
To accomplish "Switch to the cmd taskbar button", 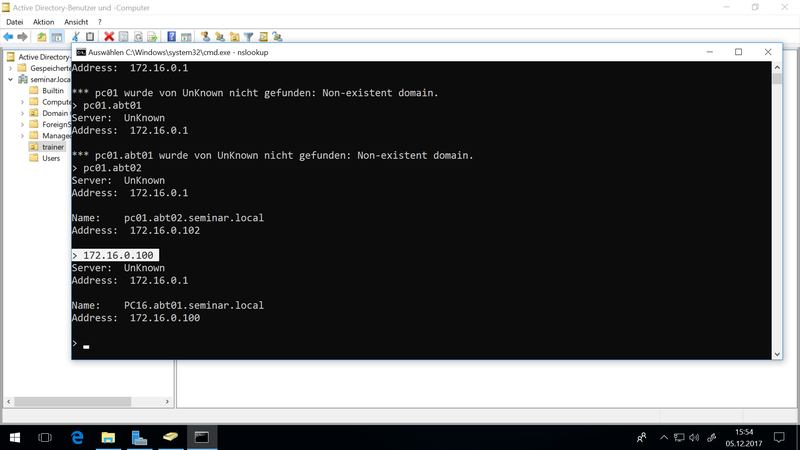I will [202, 437].
